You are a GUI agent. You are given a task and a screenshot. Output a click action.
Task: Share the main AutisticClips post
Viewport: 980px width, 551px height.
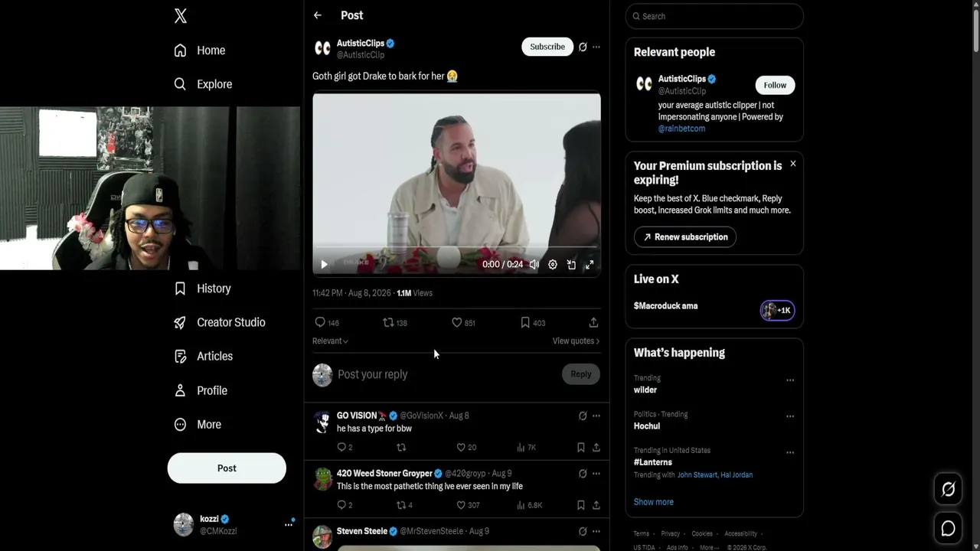[593, 322]
